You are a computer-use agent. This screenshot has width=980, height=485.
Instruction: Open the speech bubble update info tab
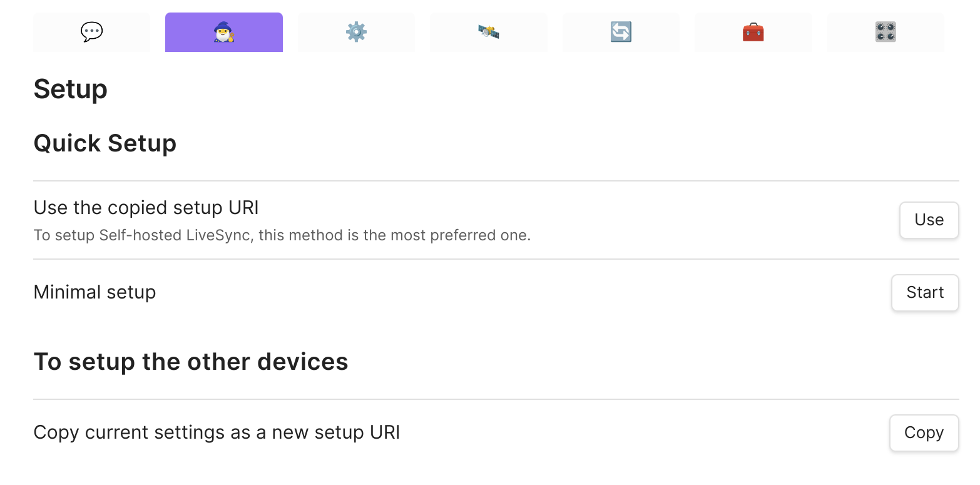91,32
